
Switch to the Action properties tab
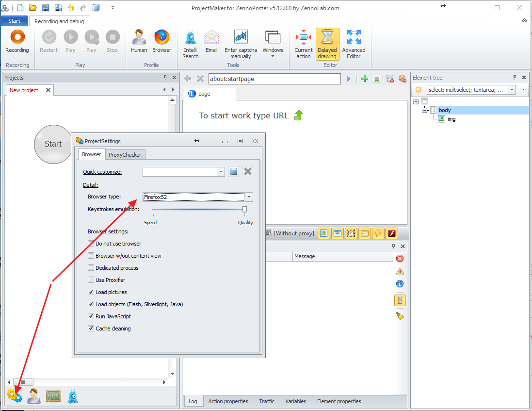[228, 401]
